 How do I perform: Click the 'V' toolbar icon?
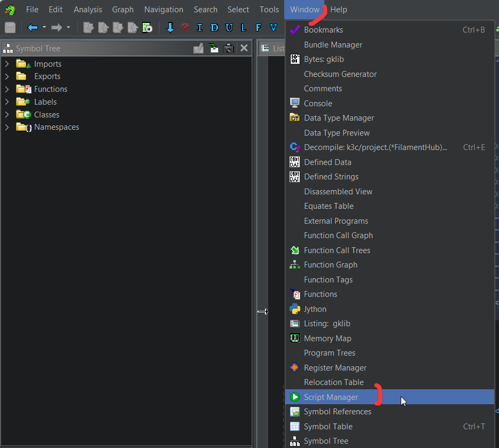tap(274, 28)
